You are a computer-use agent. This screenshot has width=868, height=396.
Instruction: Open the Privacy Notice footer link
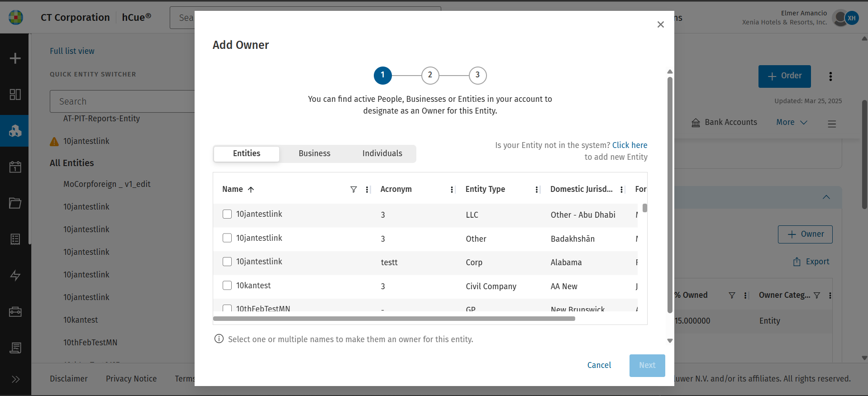tap(131, 379)
